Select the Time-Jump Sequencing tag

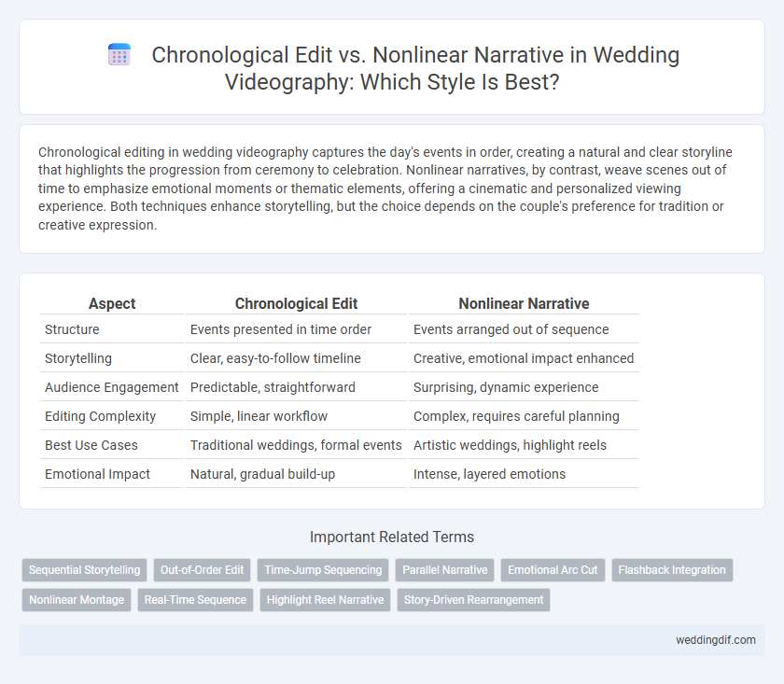pos(323,570)
